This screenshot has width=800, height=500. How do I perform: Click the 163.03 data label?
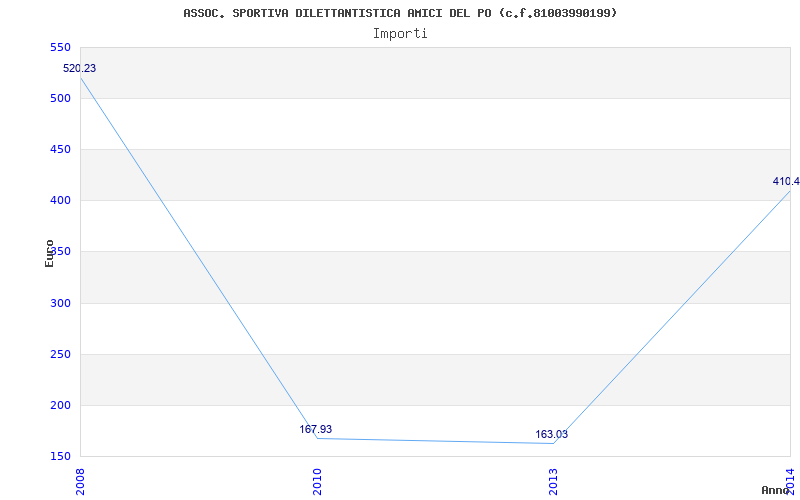point(552,435)
